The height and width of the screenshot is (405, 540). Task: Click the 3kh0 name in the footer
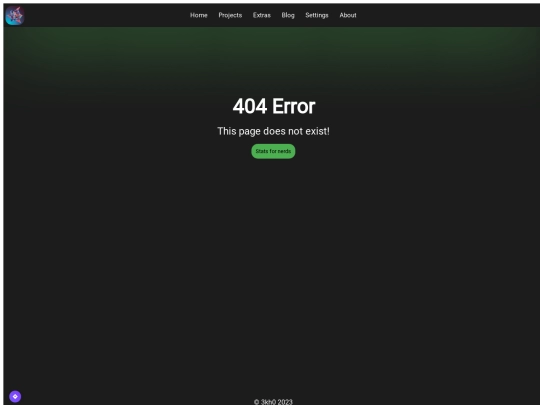click(269, 402)
